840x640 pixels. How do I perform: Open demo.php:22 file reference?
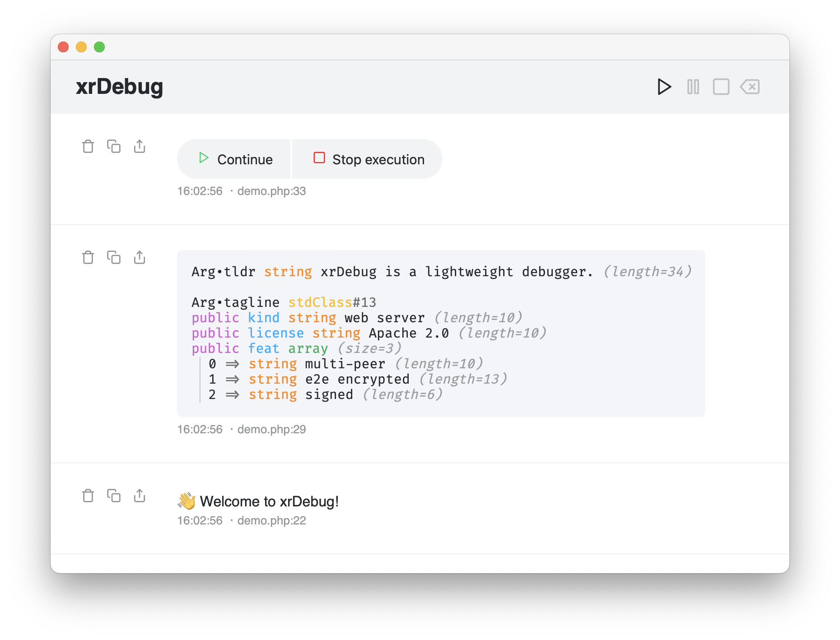click(271, 520)
